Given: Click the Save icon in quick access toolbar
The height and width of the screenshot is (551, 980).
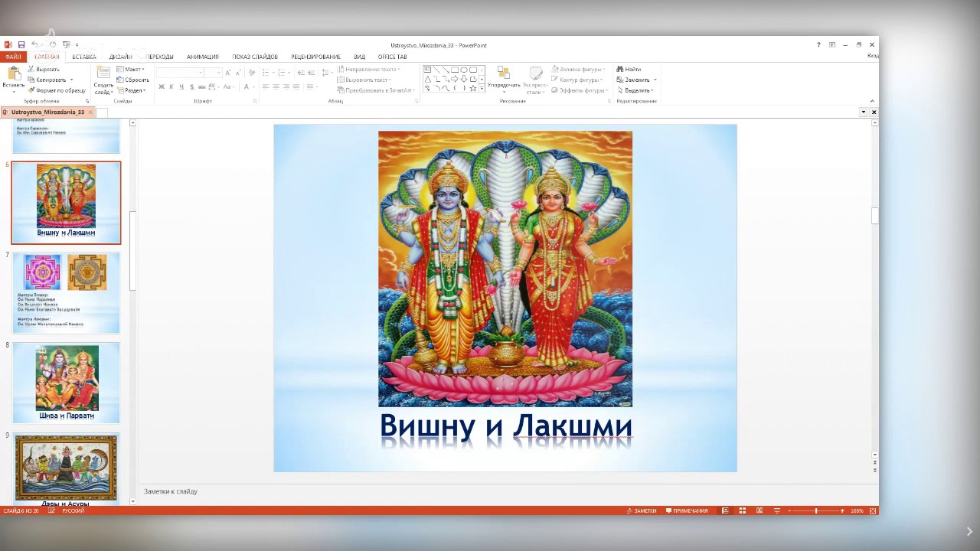Looking at the screenshot, I should click(21, 45).
